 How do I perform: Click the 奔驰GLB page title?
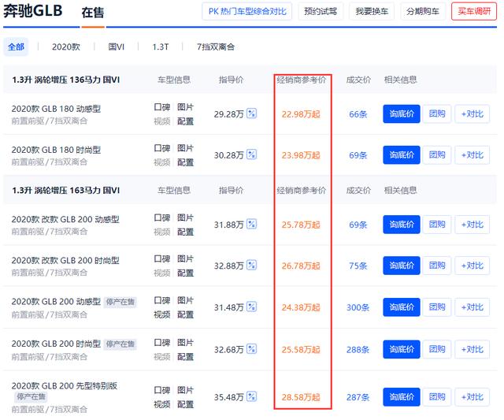pos(33,10)
